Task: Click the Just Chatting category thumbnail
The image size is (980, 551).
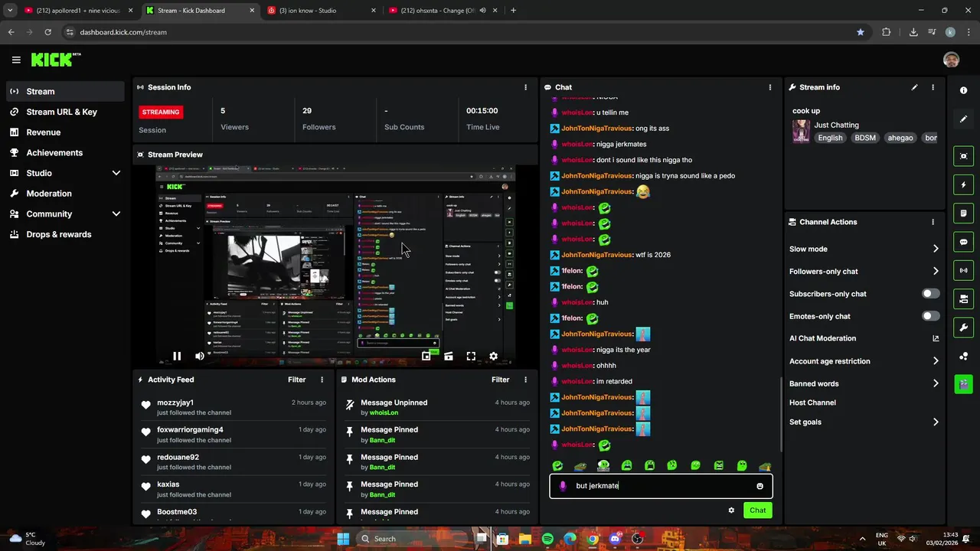Action: tap(801, 131)
